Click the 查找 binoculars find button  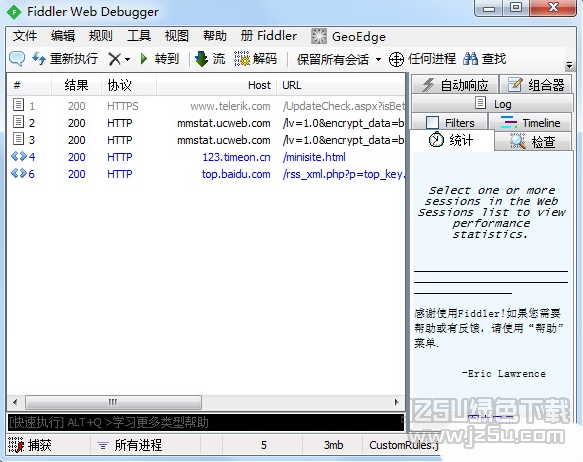[x=484, y=59]
